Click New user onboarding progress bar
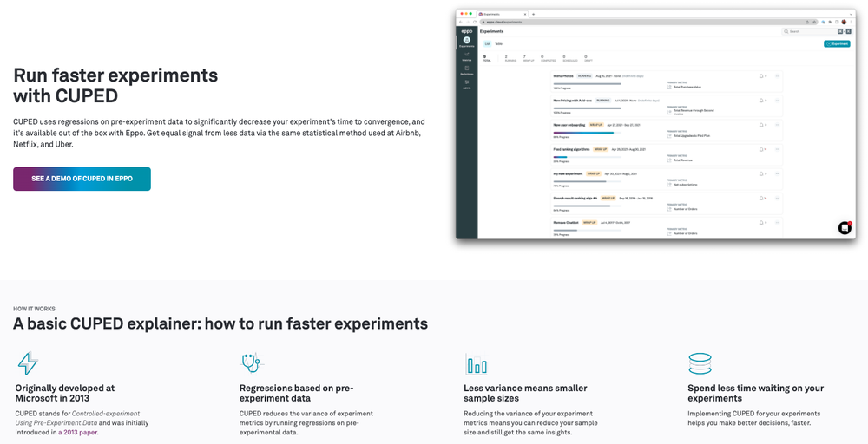 point(587,133)
